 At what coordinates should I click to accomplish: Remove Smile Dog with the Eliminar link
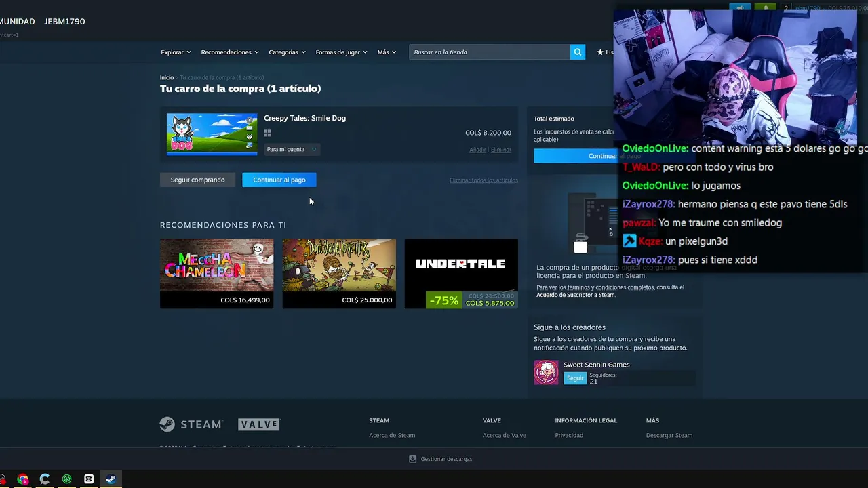[501, 150]
